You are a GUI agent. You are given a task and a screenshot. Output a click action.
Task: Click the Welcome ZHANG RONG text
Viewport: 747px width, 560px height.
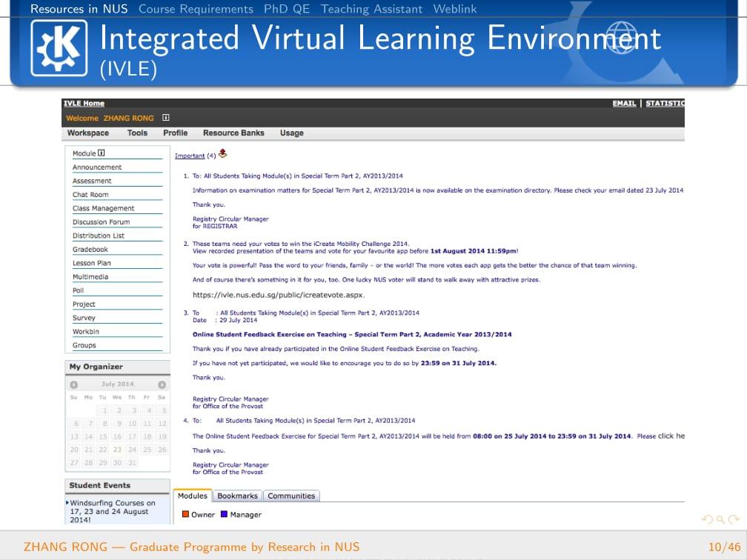pos(110,118)
